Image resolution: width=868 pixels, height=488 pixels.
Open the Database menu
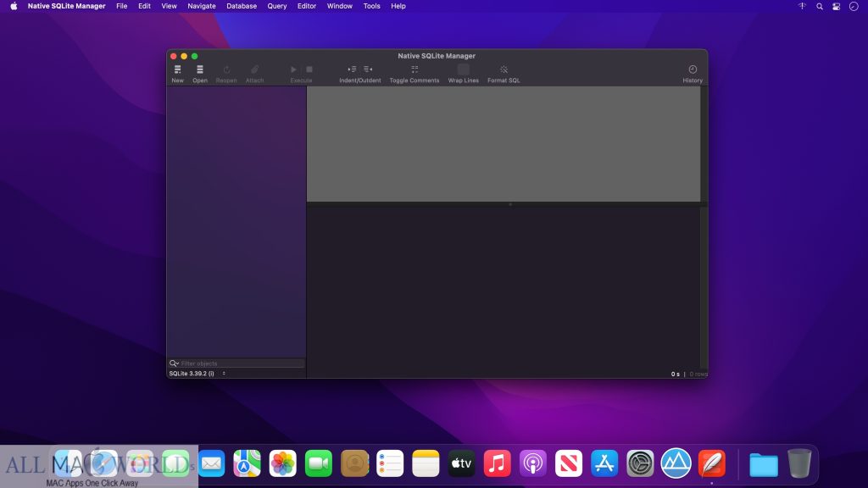pyautogui.click(x=242, y=6)
